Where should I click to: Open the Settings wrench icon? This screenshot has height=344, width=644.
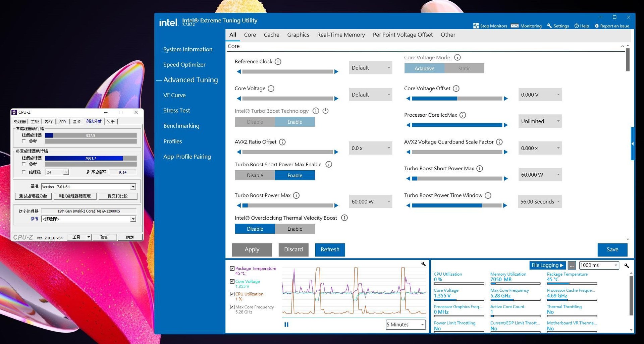(x=549, y=26)
